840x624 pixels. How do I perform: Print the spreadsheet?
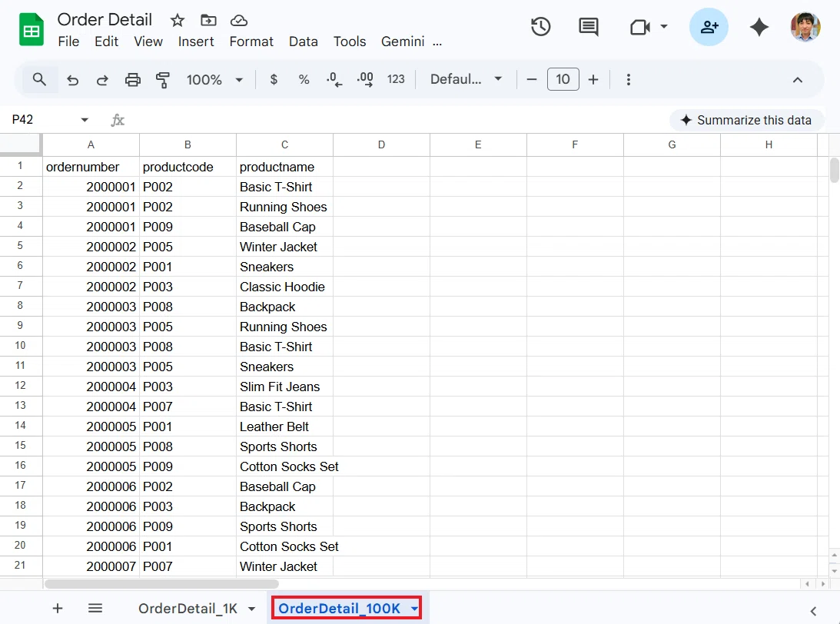click(x=133, y=80)
